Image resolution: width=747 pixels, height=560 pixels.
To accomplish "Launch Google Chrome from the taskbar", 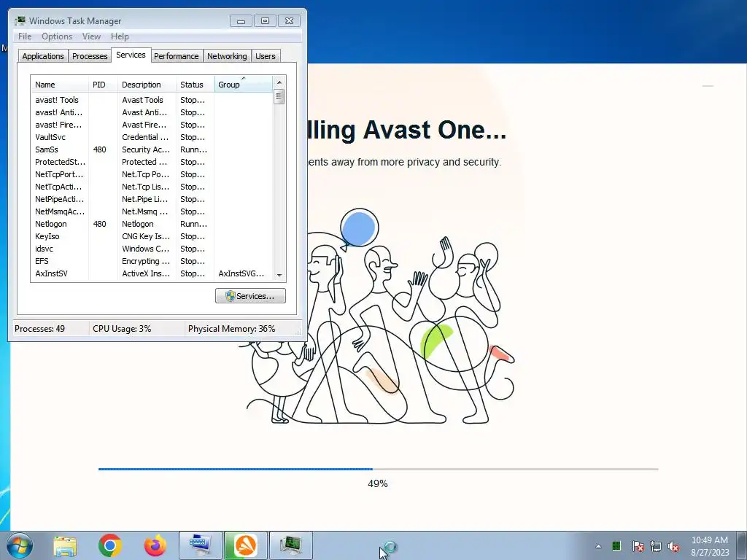I will [110, 545].
